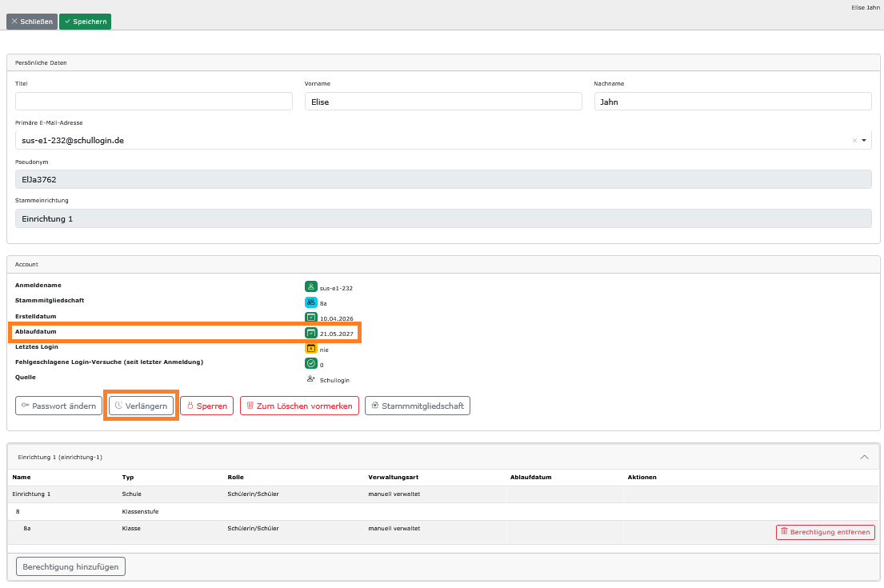This screenshot has width=884, height=588.
Task: Click the Klasse type cell for 8a
Action: tap(131, 528)
